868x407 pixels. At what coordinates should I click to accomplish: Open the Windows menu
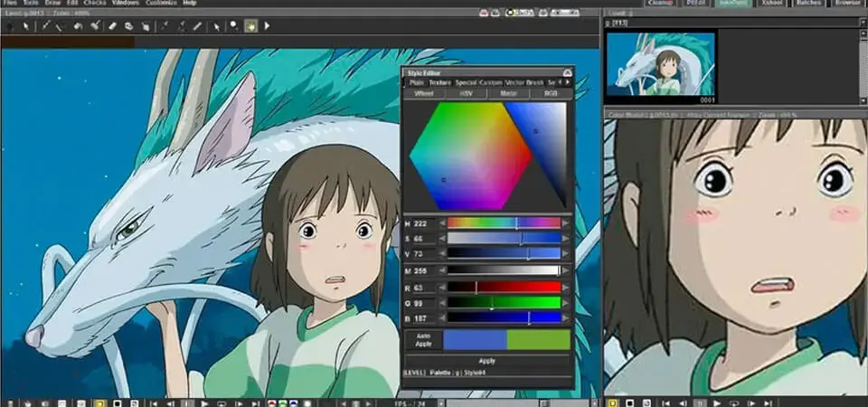pyautogui.click(x=125, y=3)
